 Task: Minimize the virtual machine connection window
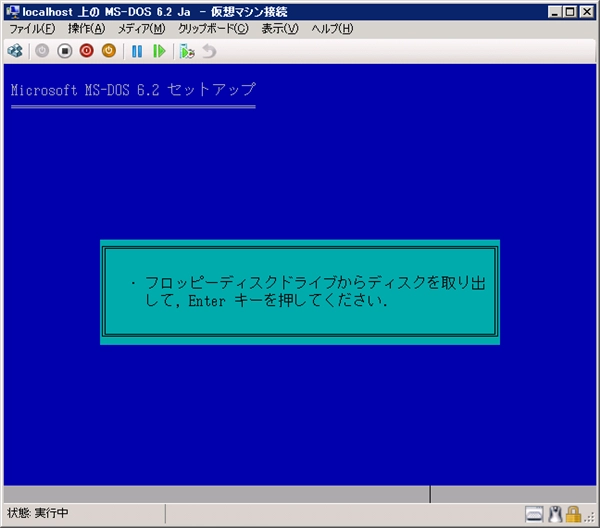554,12
